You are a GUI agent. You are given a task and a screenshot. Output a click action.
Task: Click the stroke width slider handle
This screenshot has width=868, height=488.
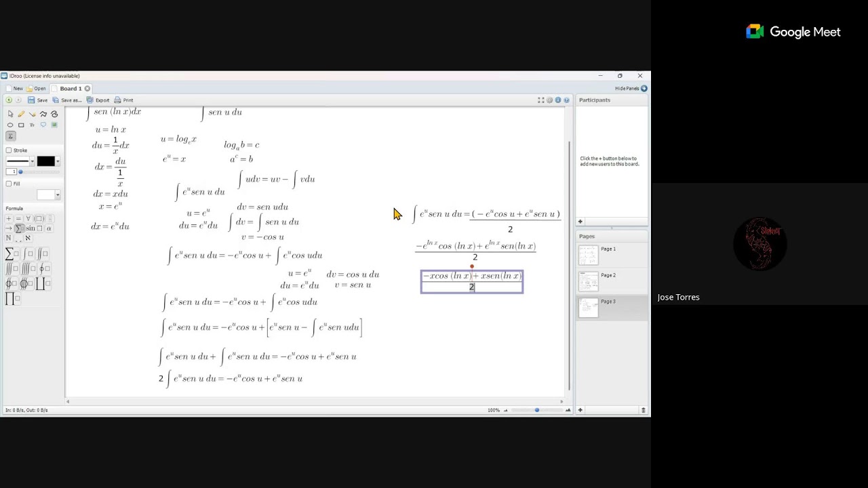(20, 172)
